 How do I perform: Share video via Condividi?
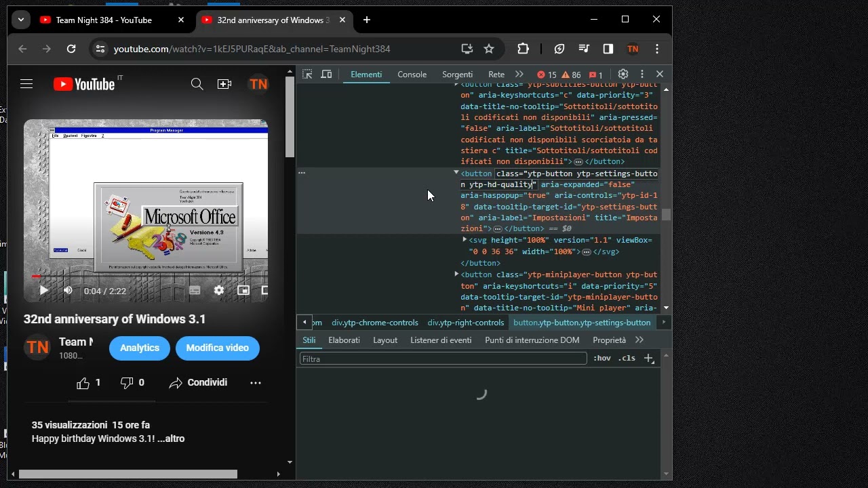click(198, 383)
